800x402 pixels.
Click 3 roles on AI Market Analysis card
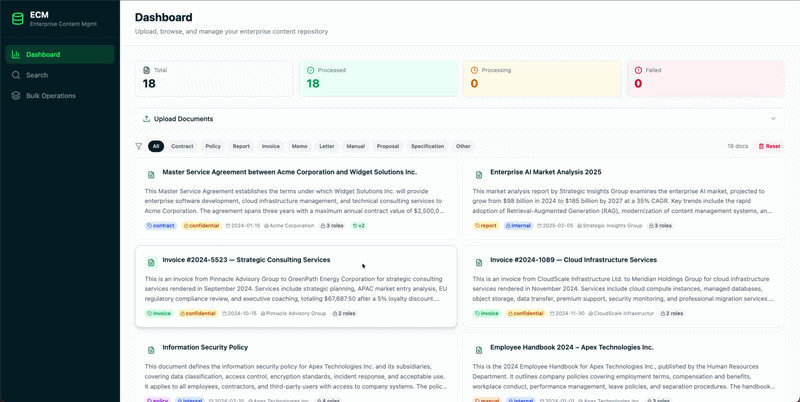tap(660, 225)
